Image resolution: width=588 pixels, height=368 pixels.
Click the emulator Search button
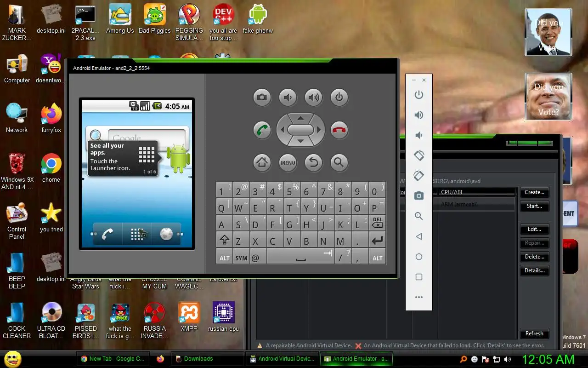(x=339, y=162)
